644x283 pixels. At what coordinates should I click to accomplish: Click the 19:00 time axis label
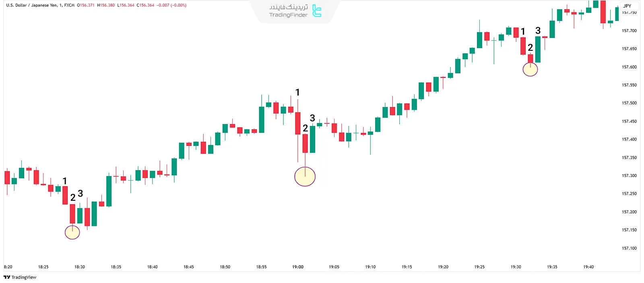coord(298,267)
